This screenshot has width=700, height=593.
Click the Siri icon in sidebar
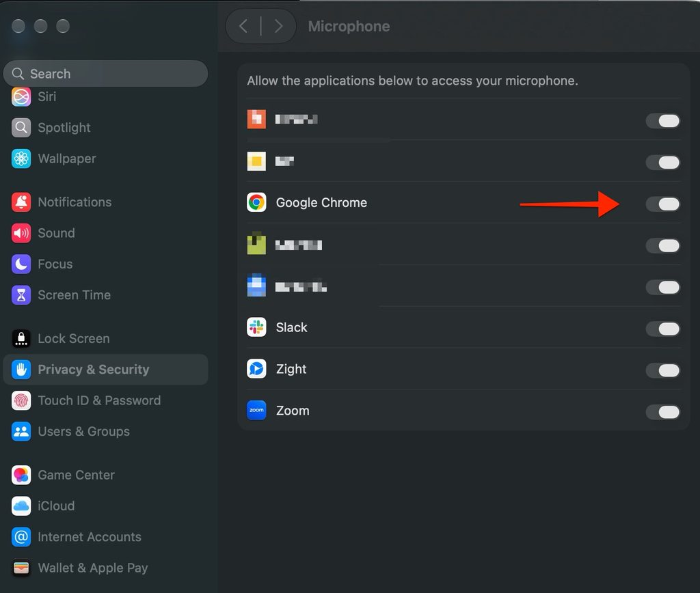[21, 97]
